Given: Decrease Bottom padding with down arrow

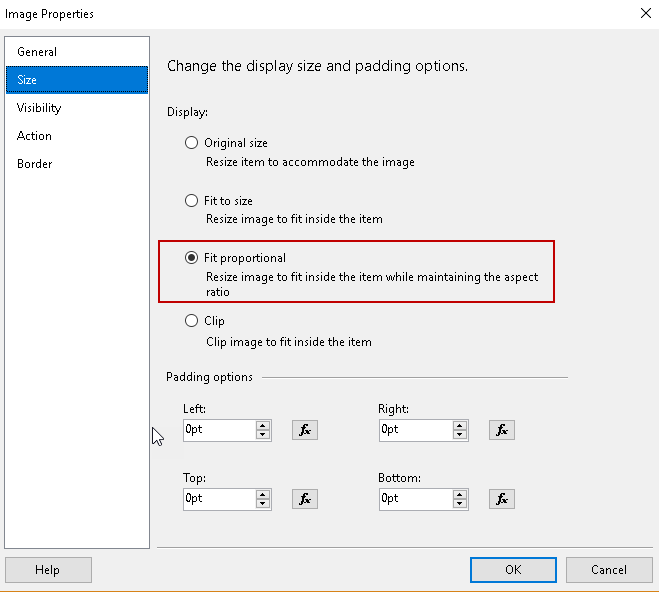Looking at the screenshot, I should point(460,504).
